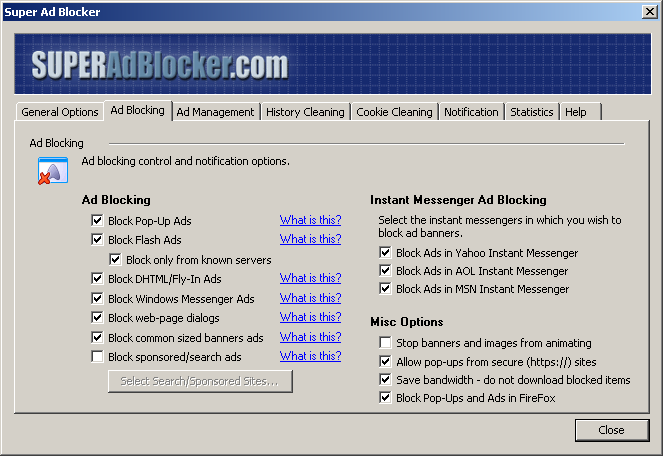663x456 pixels.
Task: Open 'What is this?' for Windows Messenger Ads
Action: pyautogui.click(x=310, y=298)
